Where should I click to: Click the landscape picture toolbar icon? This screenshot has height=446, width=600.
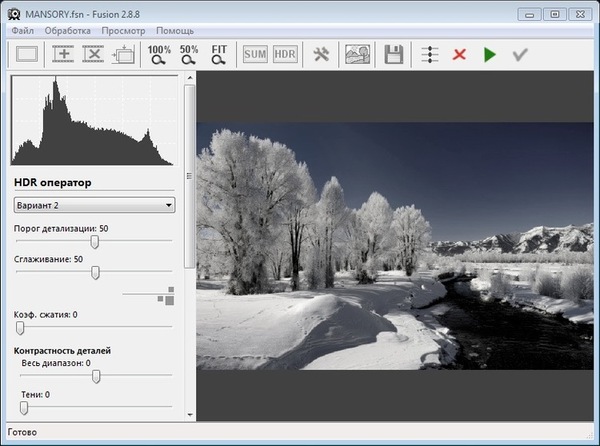(x=356, y=55)
